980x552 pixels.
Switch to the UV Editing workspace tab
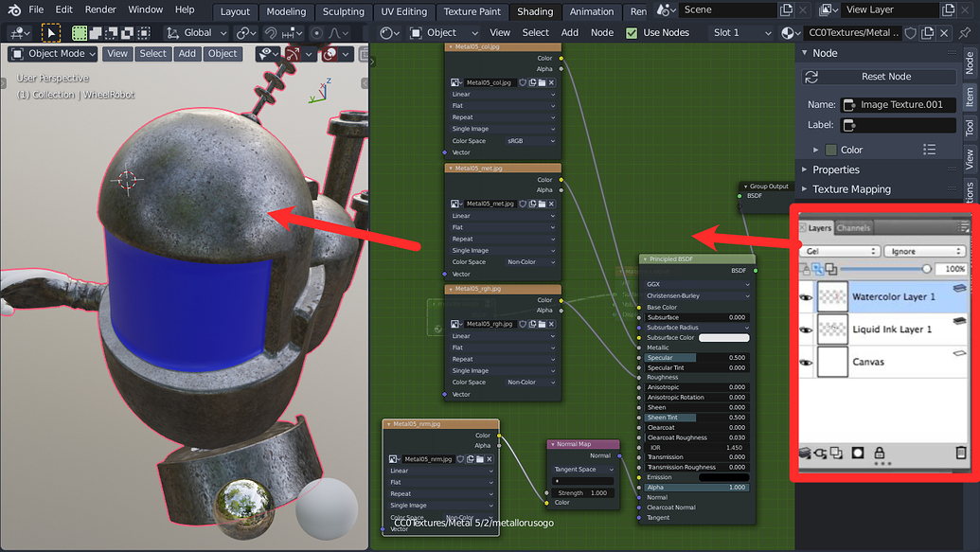403,11
